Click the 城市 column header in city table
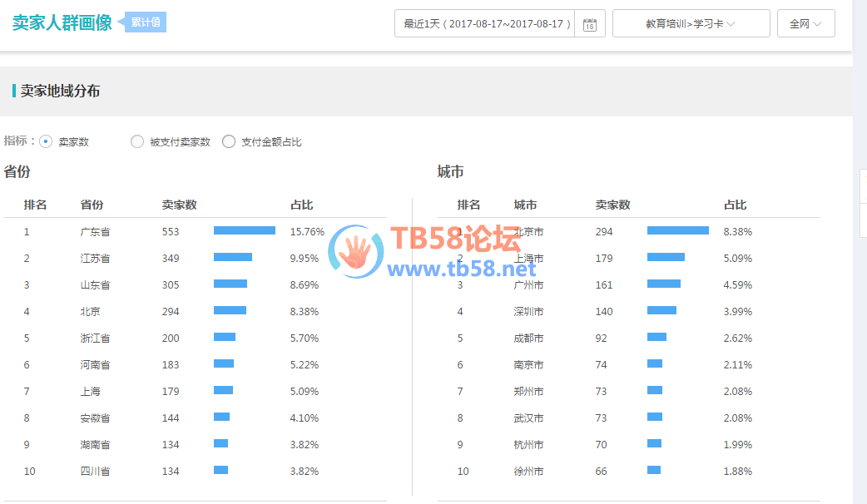The width and height of the screenshot is (867, 504). pyautogui.click(x=525, y=205)
